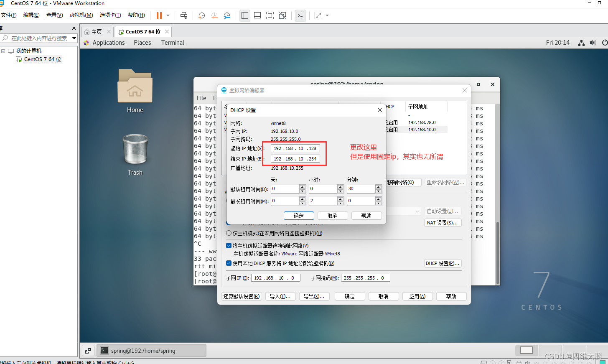Open the 查看(V) menu

pyautogui.click(x=54, y=15)
